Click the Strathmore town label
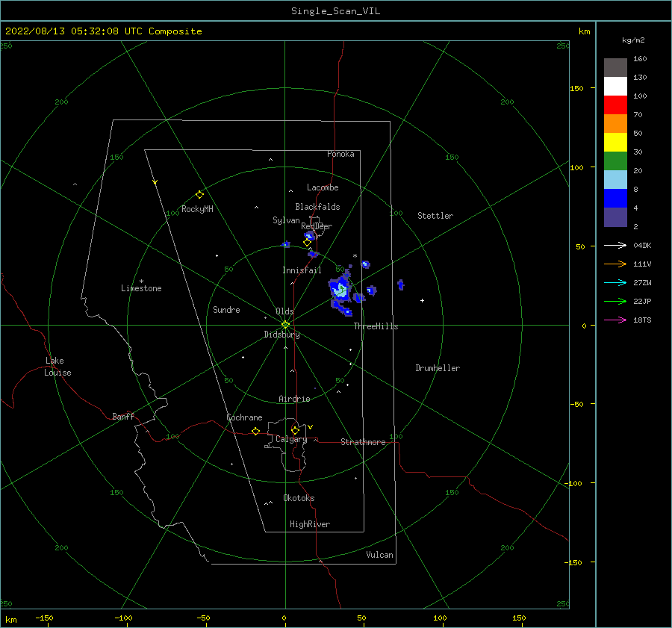The width and height of the screenshot is (672, 628). point(363,442)
